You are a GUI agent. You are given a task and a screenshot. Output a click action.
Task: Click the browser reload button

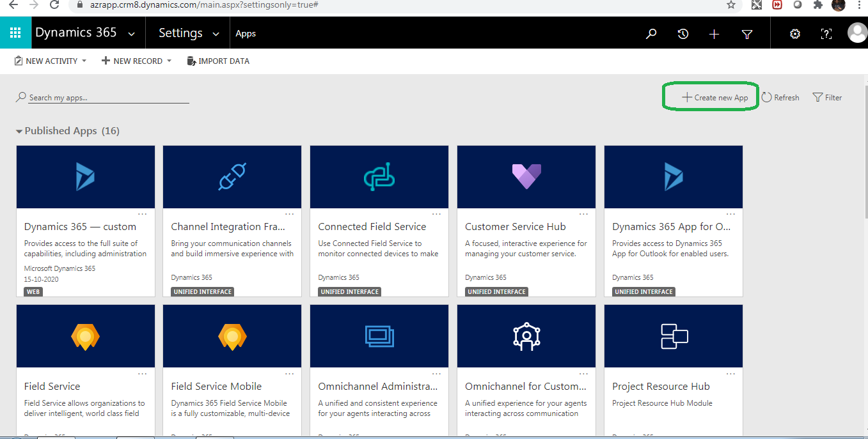tap(54, 4)
